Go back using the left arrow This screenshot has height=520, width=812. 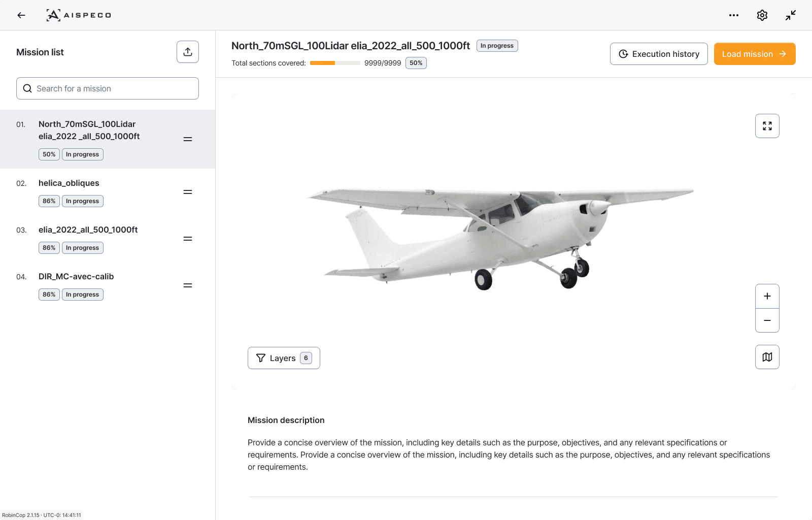point(21,15)
